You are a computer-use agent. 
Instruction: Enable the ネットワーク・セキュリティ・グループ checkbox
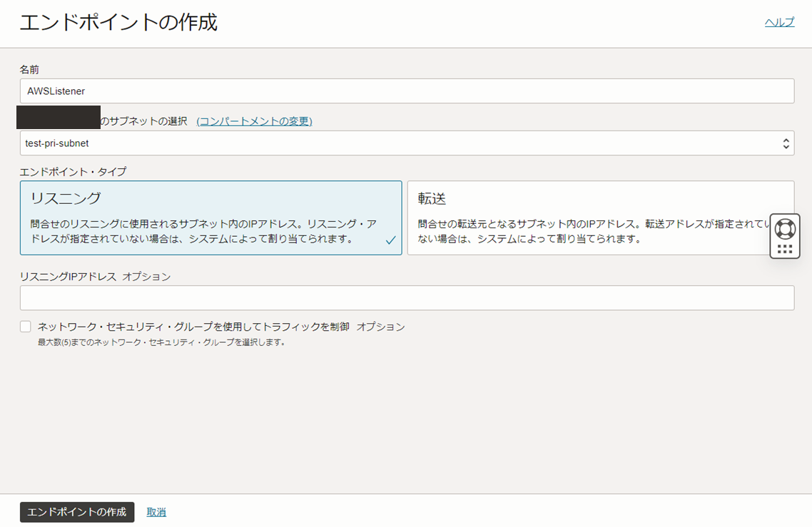coord(26,326)
